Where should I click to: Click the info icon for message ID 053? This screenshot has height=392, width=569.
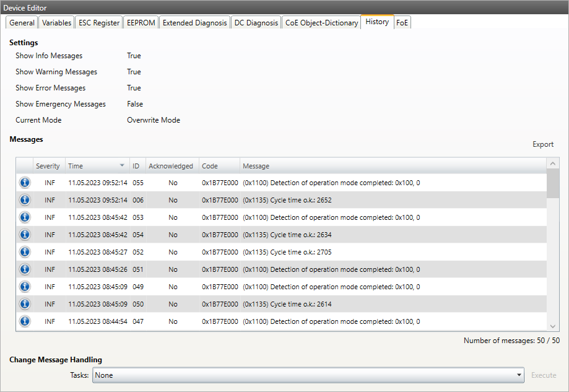(25, 217)
